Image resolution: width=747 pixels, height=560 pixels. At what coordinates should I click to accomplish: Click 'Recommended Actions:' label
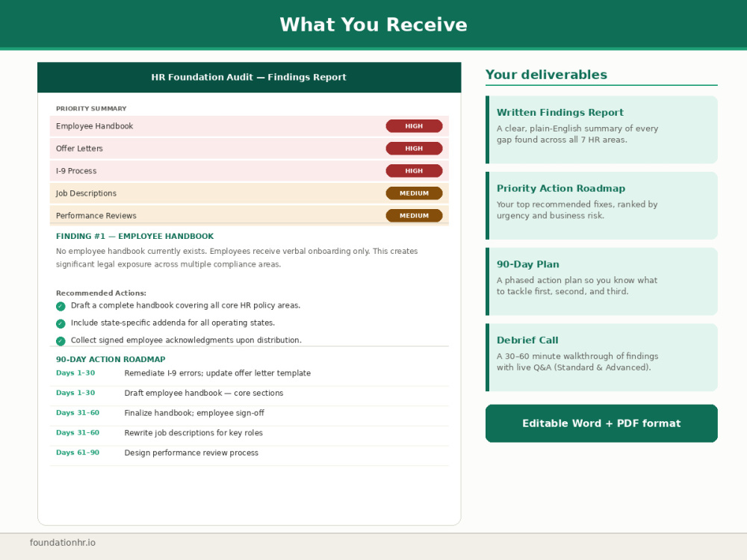pyautogui.click(x=101, y=293)
